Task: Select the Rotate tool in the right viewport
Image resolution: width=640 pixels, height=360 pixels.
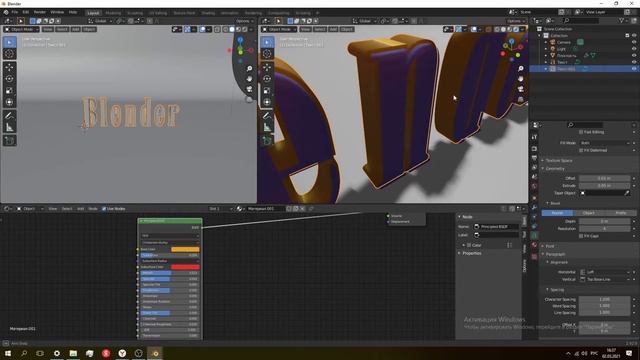Action: pyautogui.click(x=267, y=79)
